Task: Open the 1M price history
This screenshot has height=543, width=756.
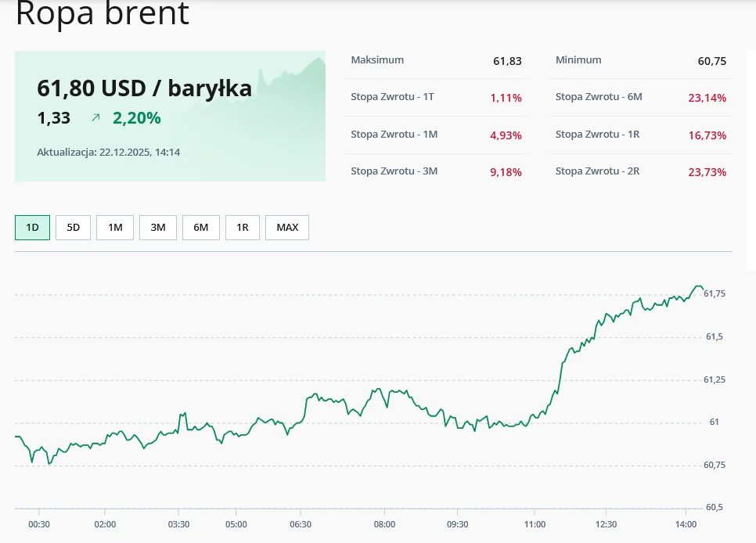Action: pyautogui.click(x=114, y=227)
